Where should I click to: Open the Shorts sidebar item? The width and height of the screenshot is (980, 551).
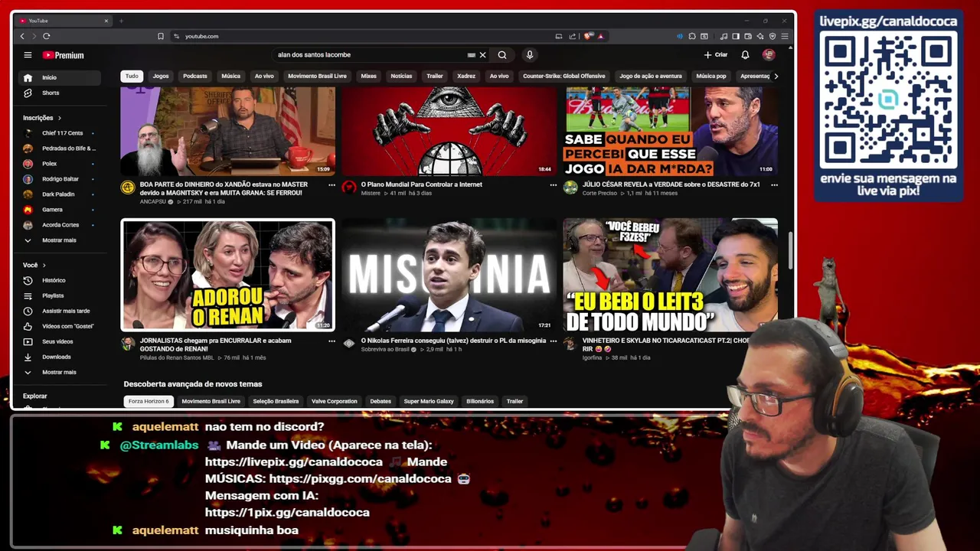pyautogui.click(x=60, y=93)
